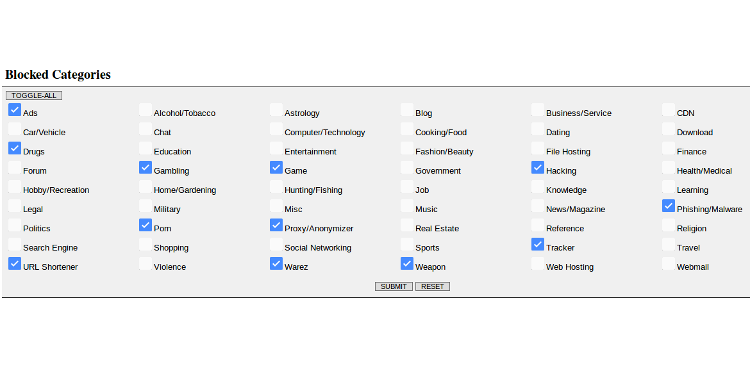
Task: Reset the category selections
Action: point(432,286)
